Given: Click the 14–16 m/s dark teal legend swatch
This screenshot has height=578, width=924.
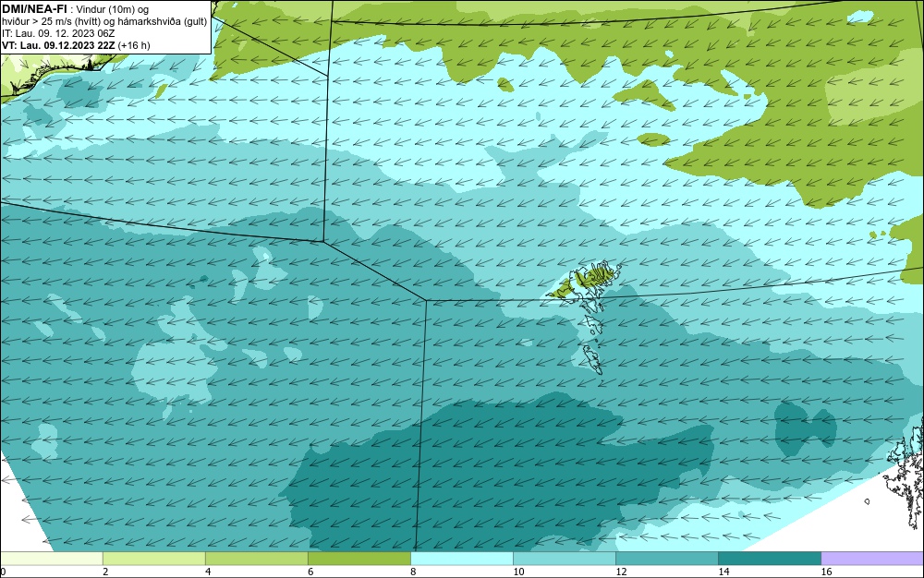Looking at the screenshot, I should click(769, 559).
